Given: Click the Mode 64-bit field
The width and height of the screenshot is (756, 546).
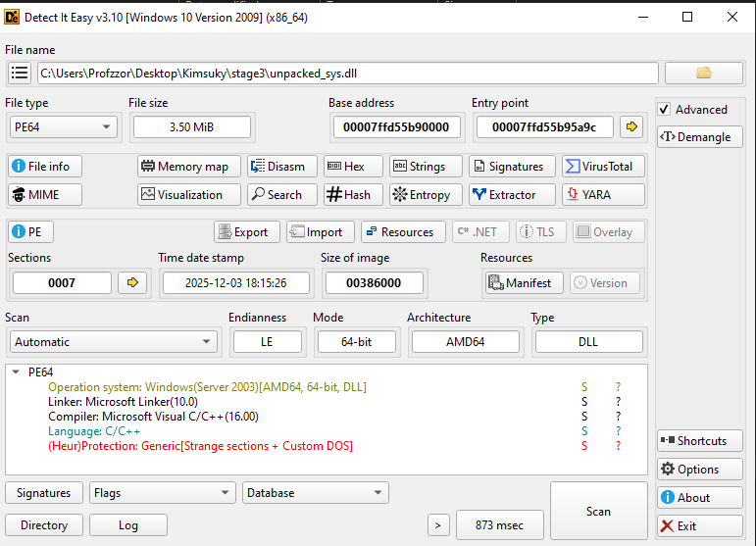Looking at the screenshot, I should click(x=356, y=342).
